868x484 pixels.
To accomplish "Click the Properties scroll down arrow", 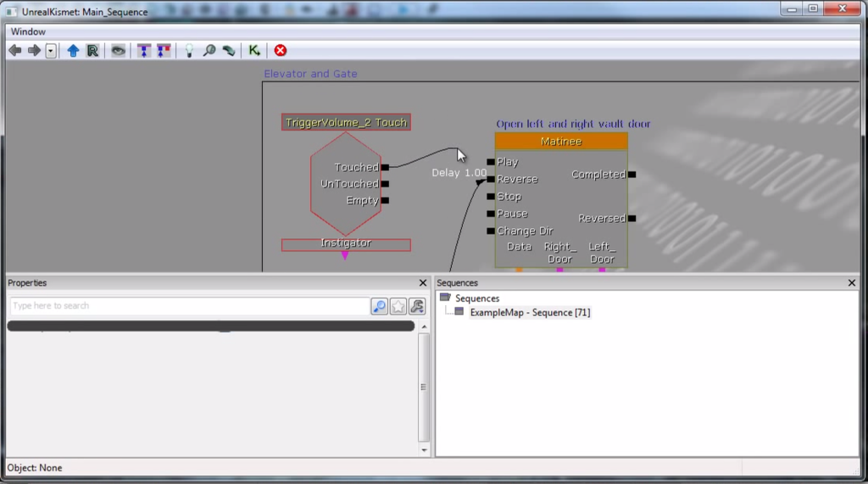I will point(424,450).
